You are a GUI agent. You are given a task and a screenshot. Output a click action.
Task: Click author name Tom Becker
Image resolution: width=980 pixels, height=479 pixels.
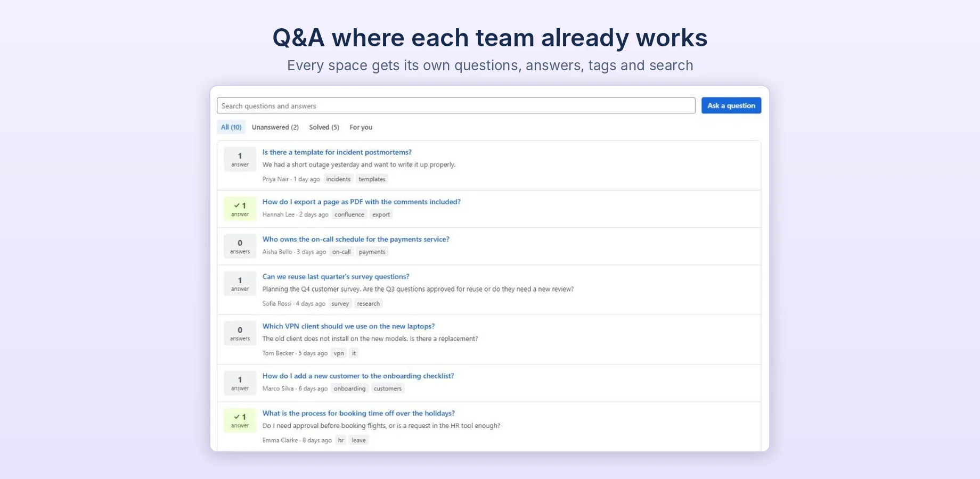click(x=278, y=353)
